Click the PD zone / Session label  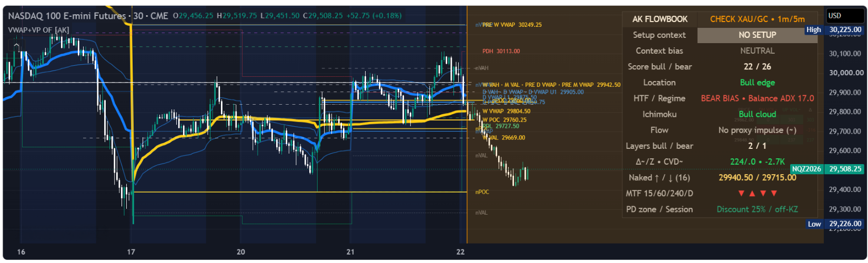659,209
